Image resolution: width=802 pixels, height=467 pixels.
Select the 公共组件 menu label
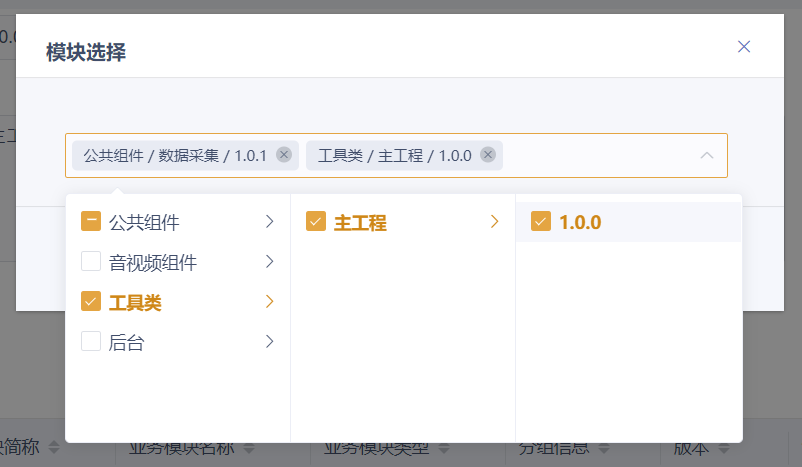pos(143,222)
